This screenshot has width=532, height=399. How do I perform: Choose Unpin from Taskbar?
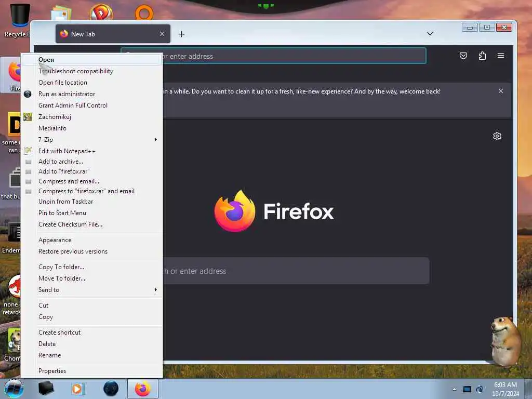point(91,202)
